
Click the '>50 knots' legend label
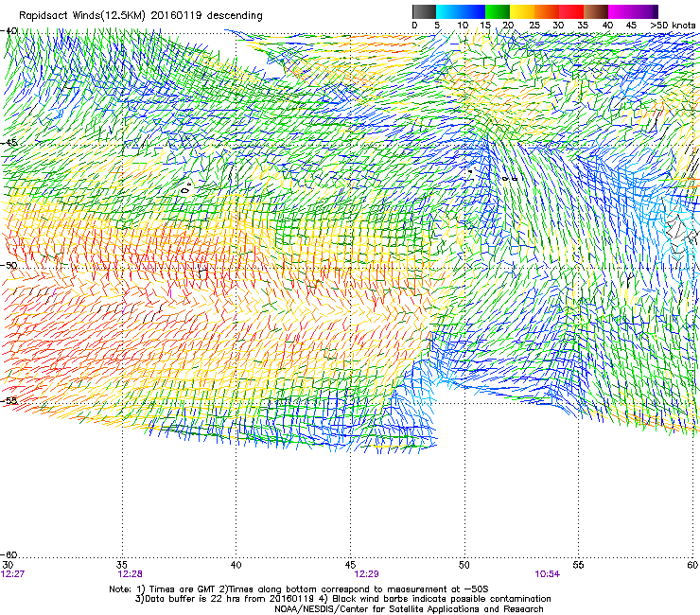pos(673,26)
